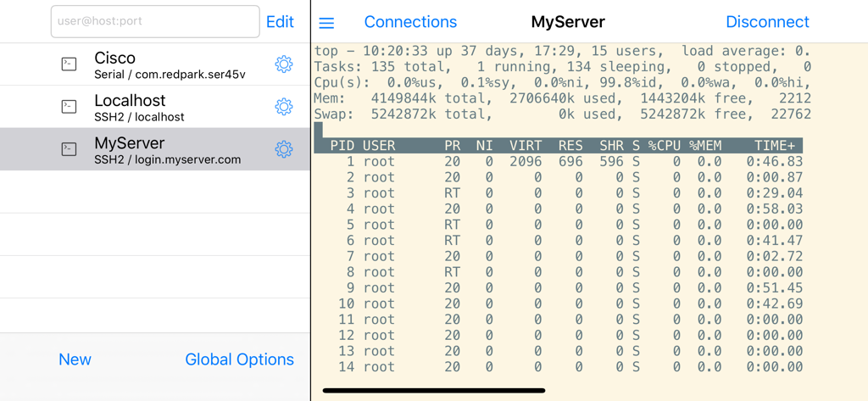Click RES value 696 in process table
Image resolution: width=868 pixels, height=401 pixels.
tap(570, 162)
